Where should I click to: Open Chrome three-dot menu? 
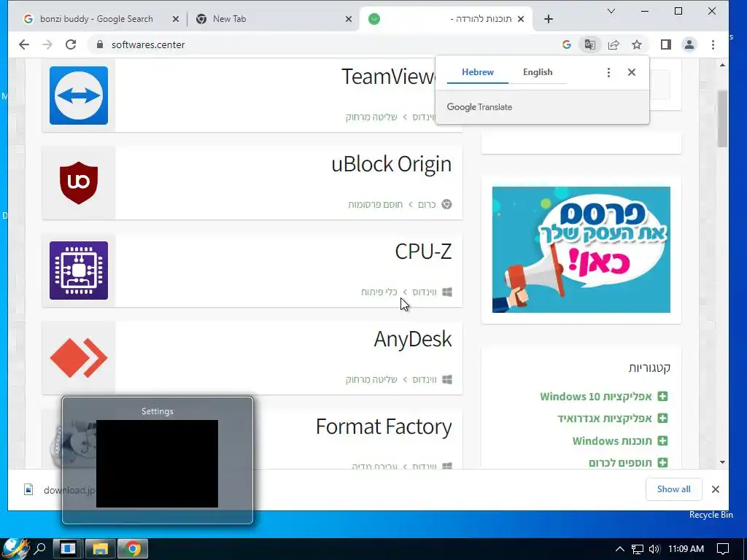point(713,44)
